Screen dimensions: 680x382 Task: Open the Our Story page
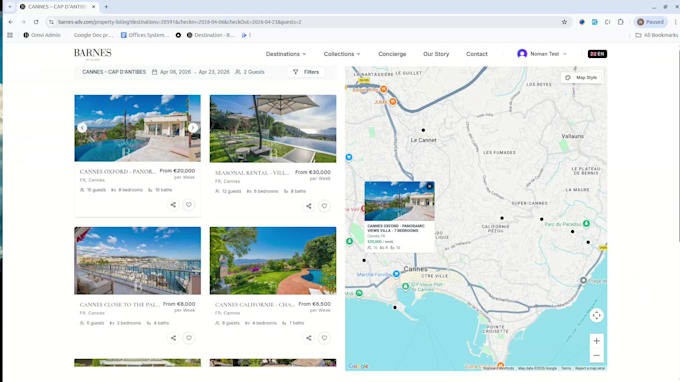click(436, 54)
